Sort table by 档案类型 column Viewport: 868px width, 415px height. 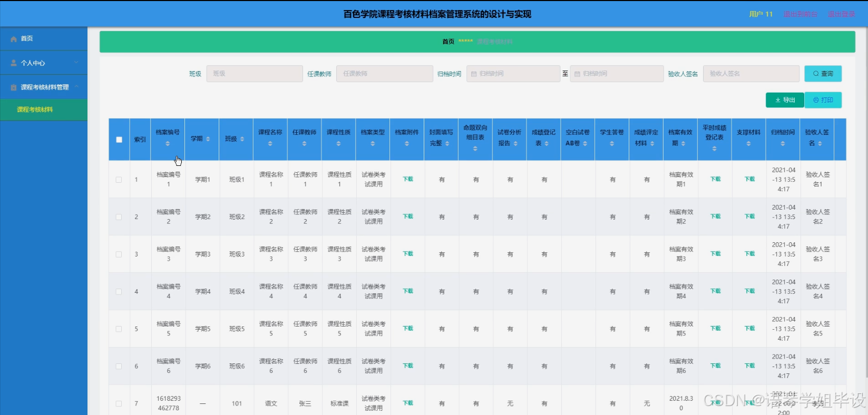pyautogui.click(x=373, y=144)
